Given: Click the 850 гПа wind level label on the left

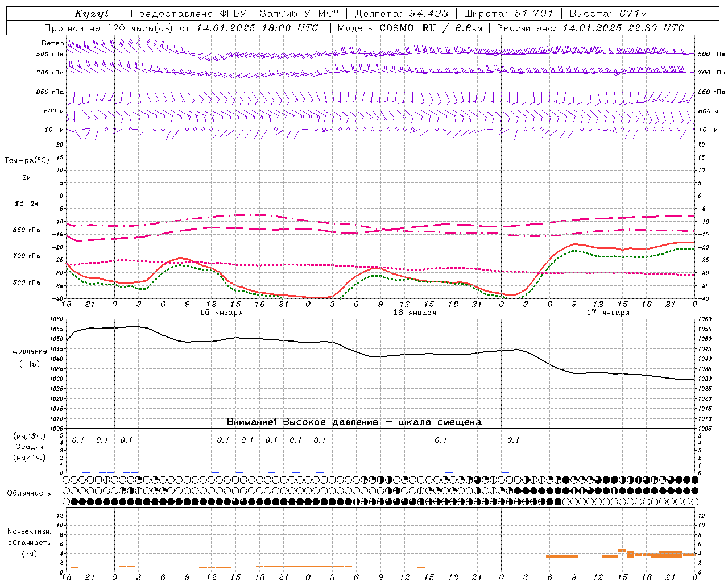Looking at the screenshot, I should tap(50, 92).
